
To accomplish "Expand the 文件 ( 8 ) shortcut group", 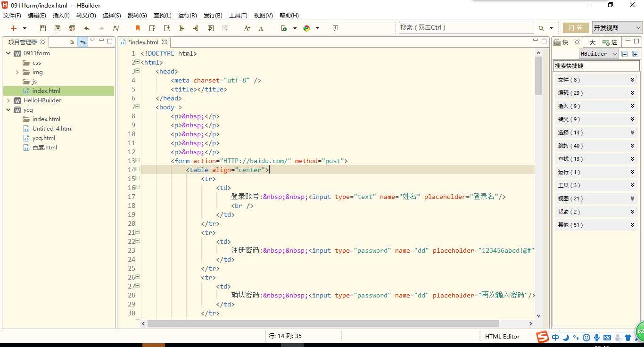I will pos(596,80).
